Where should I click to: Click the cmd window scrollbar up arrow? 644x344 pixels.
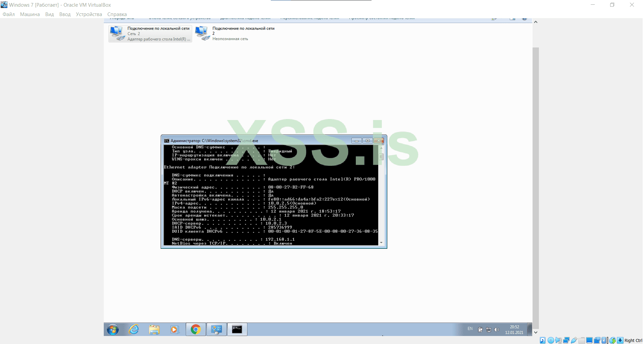[381, 147]
